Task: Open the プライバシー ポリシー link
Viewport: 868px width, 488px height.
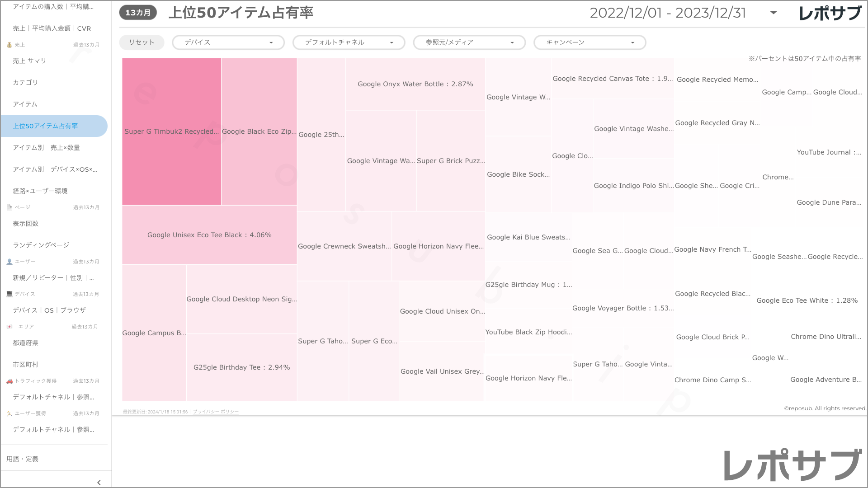Action: [216, 412]
